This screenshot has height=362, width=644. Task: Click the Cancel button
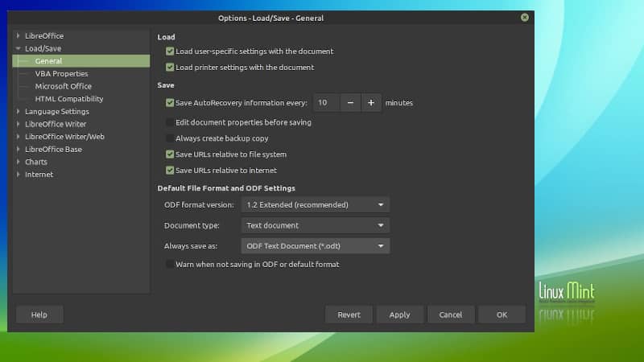(451, 315)
